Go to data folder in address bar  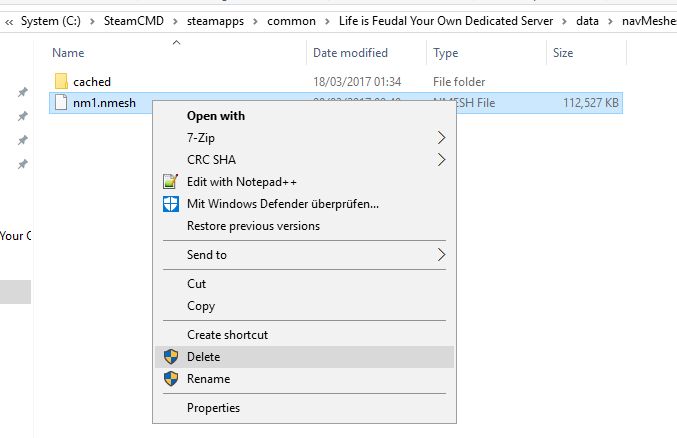point(587,21)
